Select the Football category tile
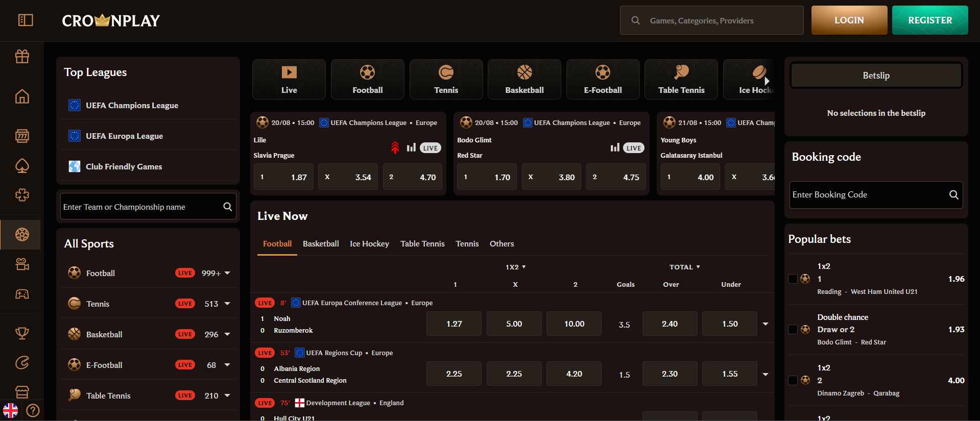Screen dimensions: 980x421 [368, 79]
